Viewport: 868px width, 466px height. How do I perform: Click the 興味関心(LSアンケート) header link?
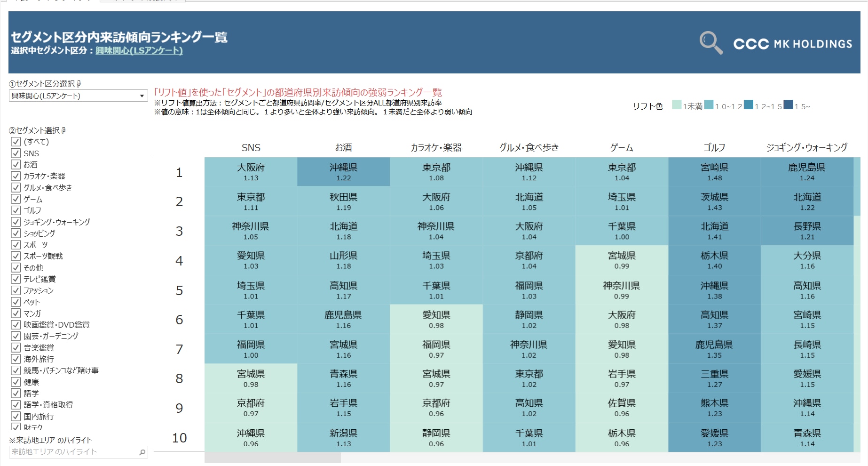click(139, 50)
